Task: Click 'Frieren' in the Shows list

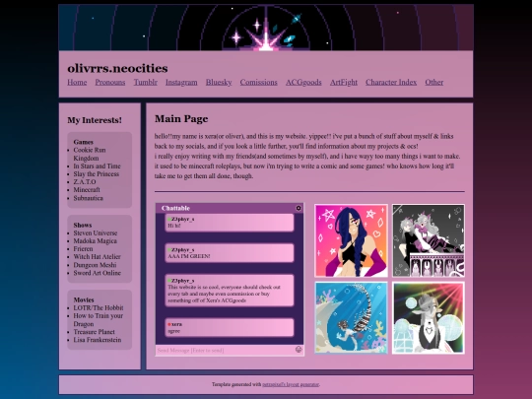Action: pyautogui.click(x=83, y=248)
